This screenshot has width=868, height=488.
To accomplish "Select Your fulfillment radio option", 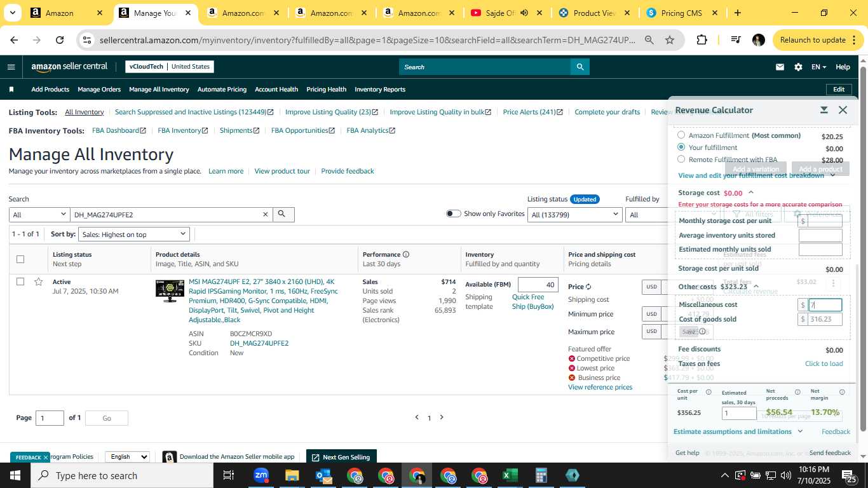I will click(x=681, y=147).
